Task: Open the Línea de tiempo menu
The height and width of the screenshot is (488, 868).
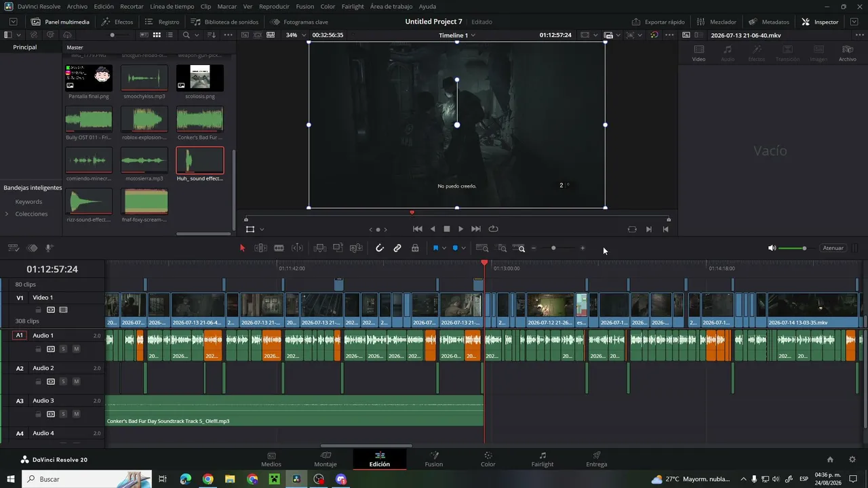Action: coord(172,6)
